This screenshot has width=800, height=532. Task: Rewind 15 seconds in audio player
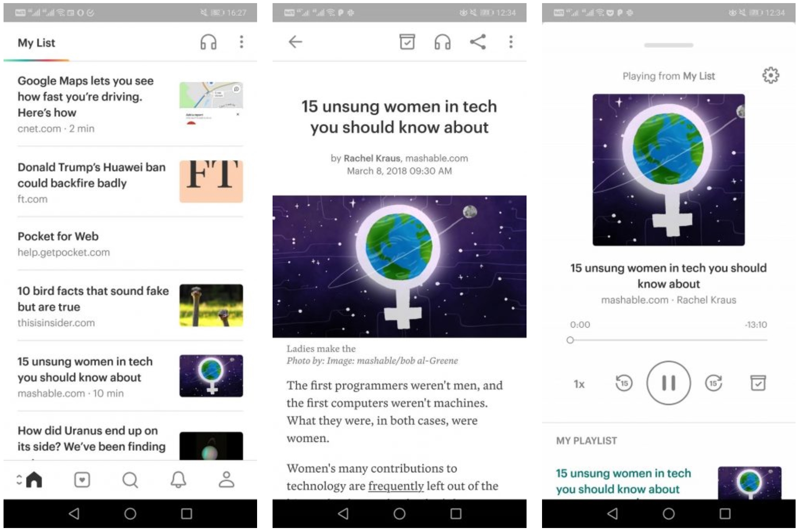[624, 383]
